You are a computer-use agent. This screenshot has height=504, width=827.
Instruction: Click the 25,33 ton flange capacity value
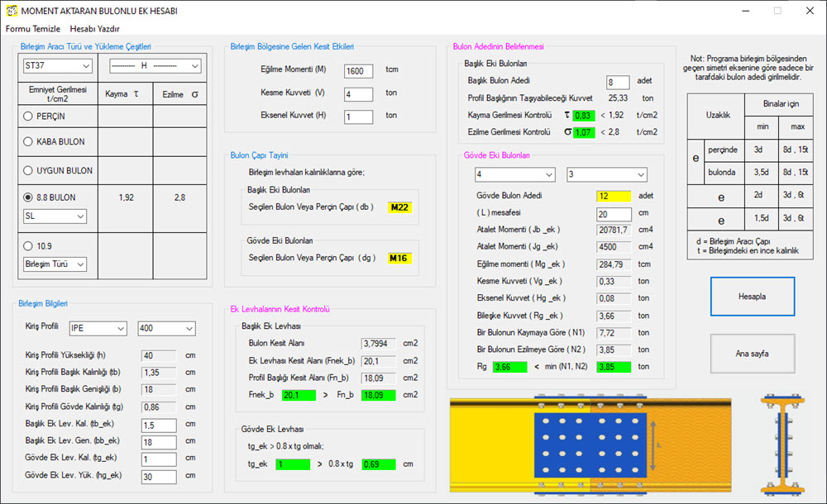[618, 98]
